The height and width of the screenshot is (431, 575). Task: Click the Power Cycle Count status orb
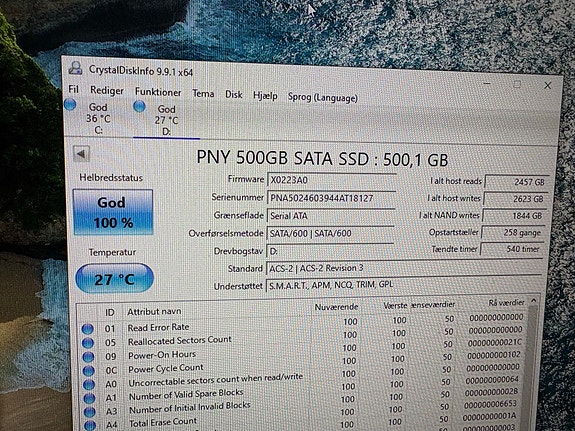(x=89, y=370)
